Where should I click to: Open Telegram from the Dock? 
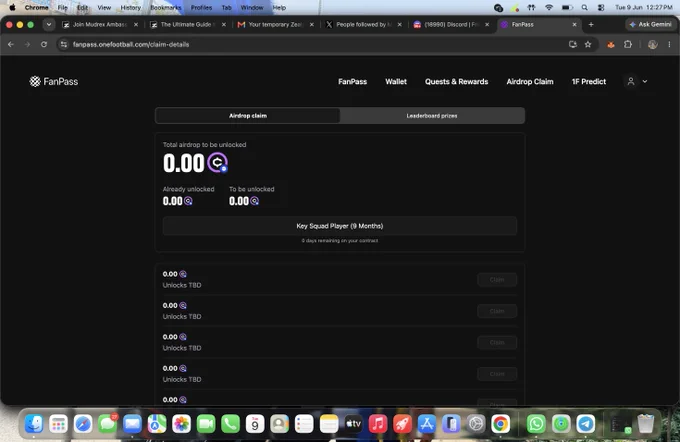pyautogui.click(x=585, y=423)
